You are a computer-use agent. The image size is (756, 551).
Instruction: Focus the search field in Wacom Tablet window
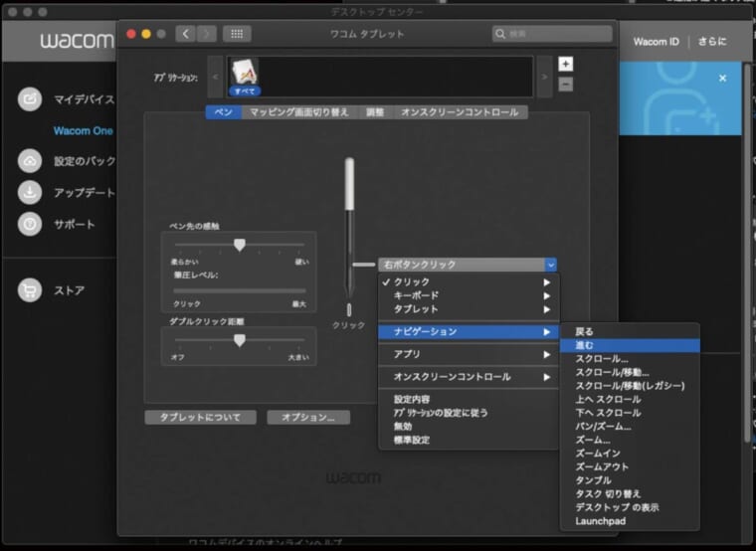point(552,34)
